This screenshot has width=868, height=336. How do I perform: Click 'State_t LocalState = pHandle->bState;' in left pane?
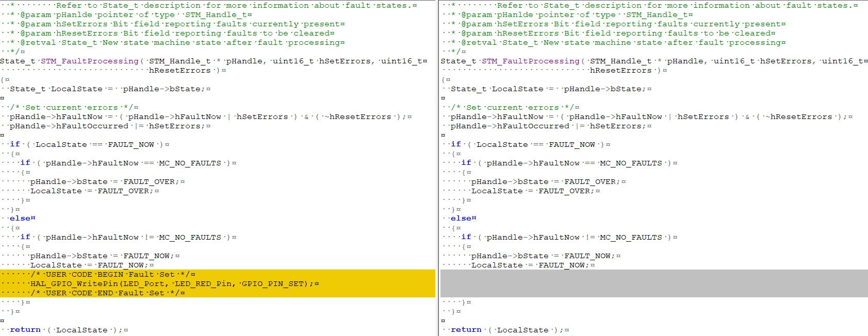point(108,89)
